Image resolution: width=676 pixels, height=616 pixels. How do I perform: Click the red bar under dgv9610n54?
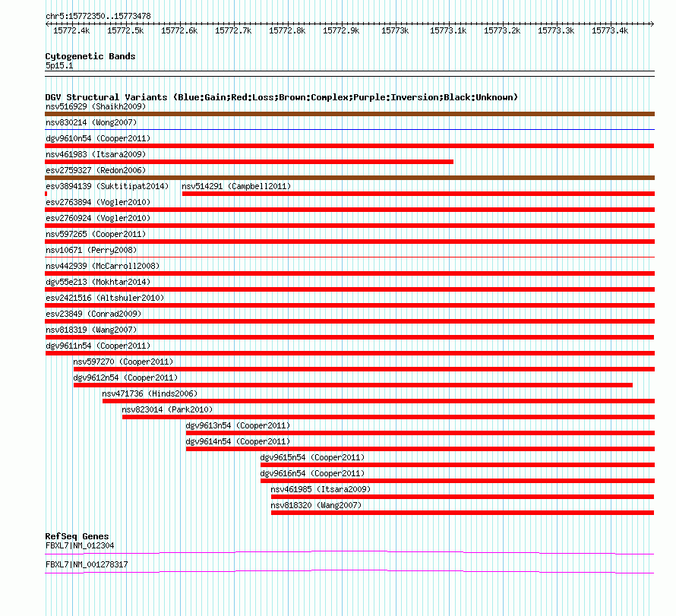click(x=349, y=146)
